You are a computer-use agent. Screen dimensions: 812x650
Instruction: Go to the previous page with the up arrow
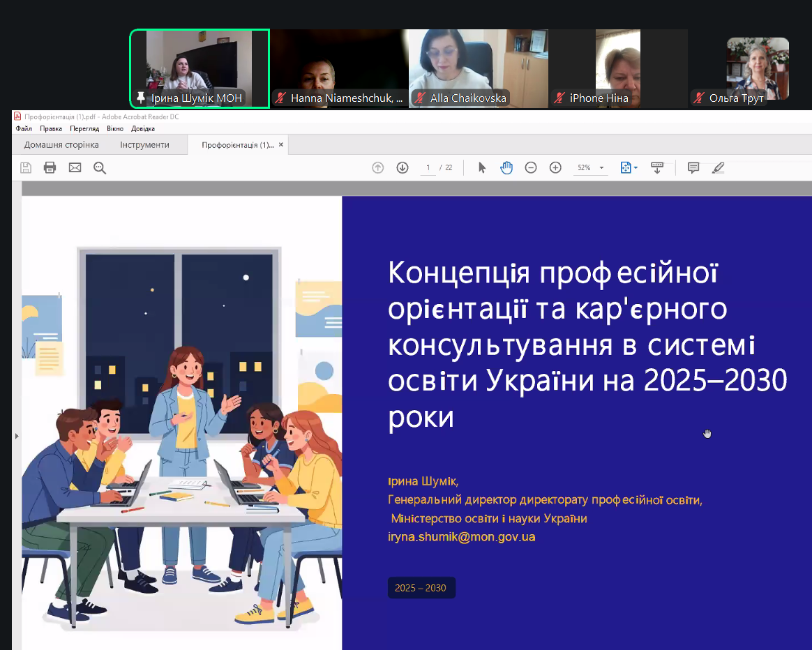378,167
